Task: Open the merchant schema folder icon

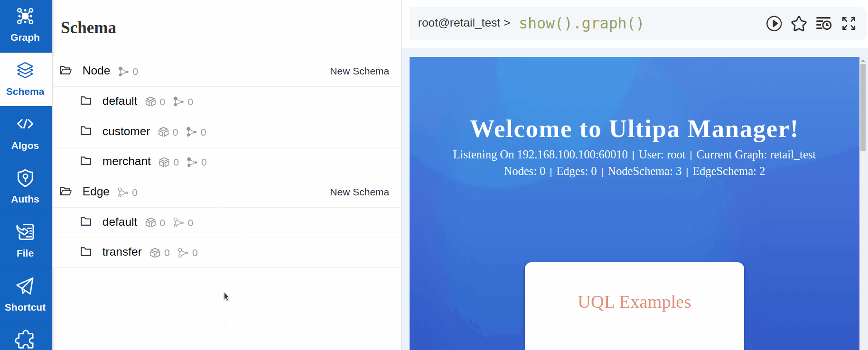Action: (86, 161)
